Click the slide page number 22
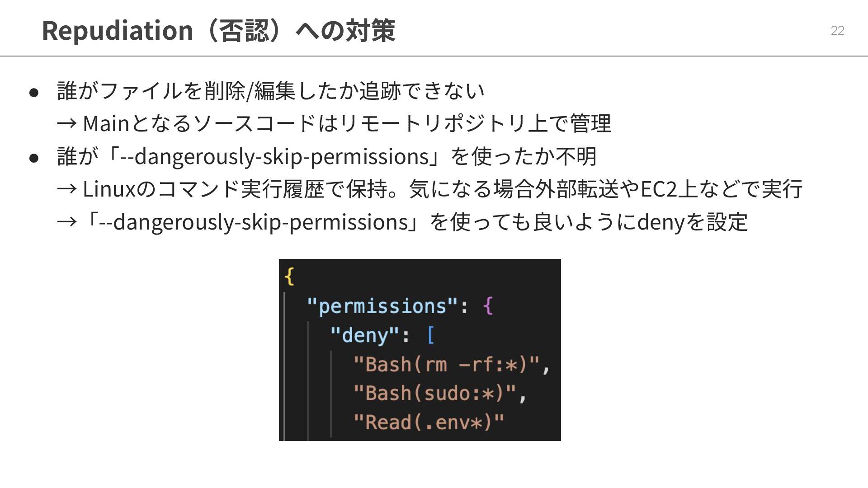Viewport: 868px width, 488px height. point(837,30)
